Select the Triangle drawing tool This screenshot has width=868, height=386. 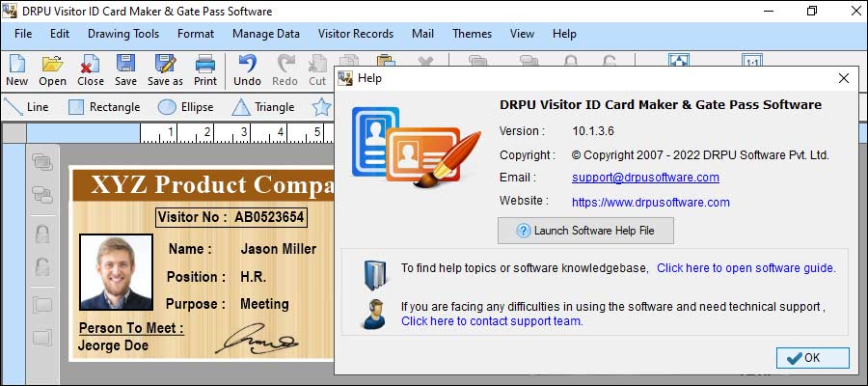(x=262, y=107)
